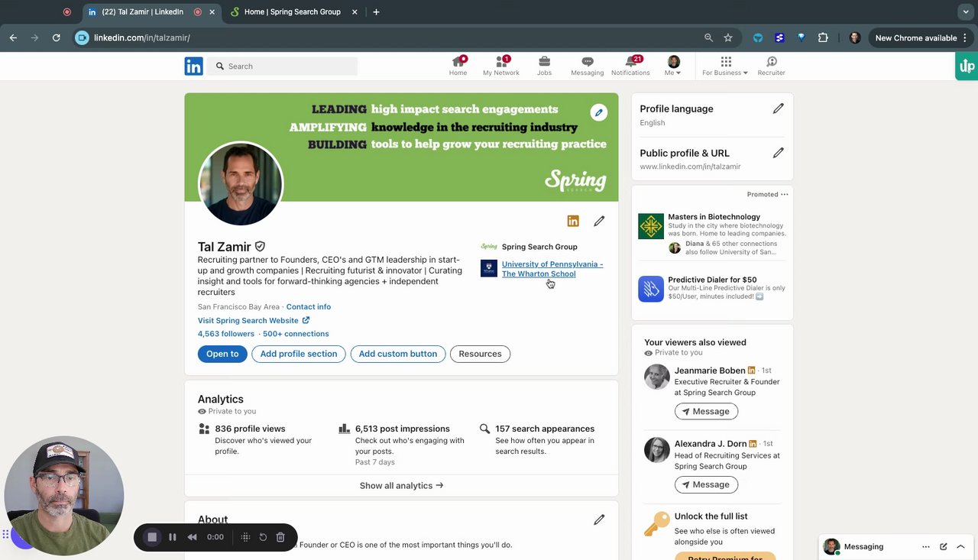View 500+ connections link
978x560 pixels.
pyautogui.click(x=296, y=334)
